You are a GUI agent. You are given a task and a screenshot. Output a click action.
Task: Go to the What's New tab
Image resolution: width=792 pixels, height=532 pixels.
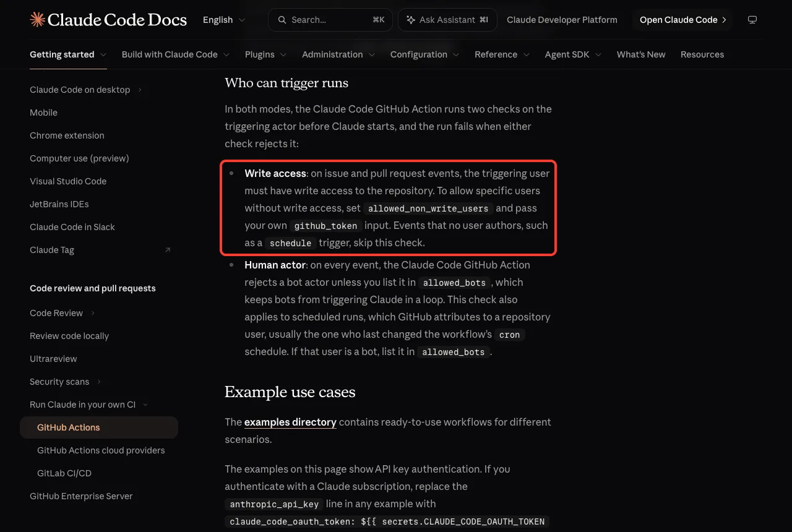pos(641,54)
